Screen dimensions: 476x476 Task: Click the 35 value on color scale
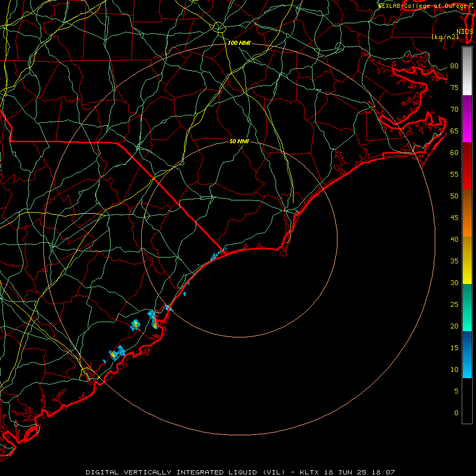coord(454,261)
